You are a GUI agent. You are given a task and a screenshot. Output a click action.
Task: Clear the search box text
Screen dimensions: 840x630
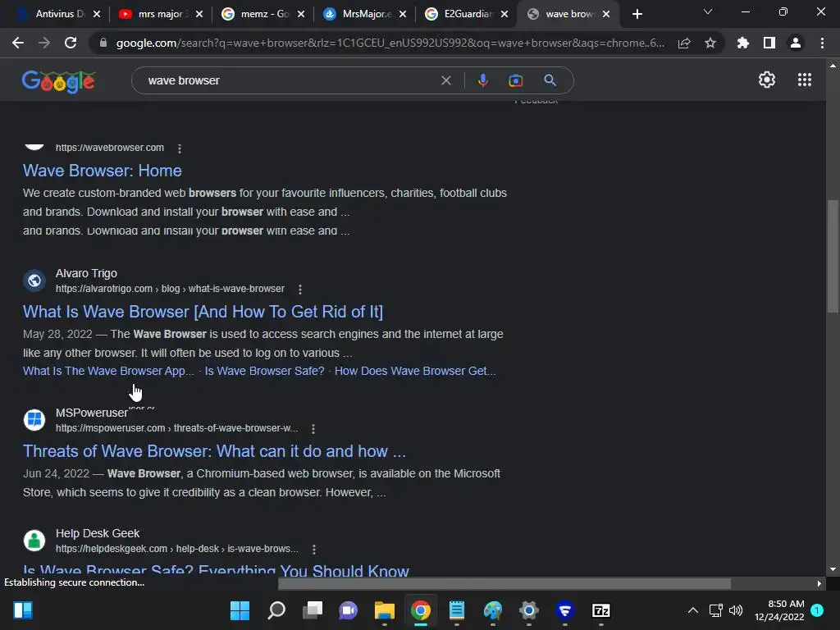(445, 80)
